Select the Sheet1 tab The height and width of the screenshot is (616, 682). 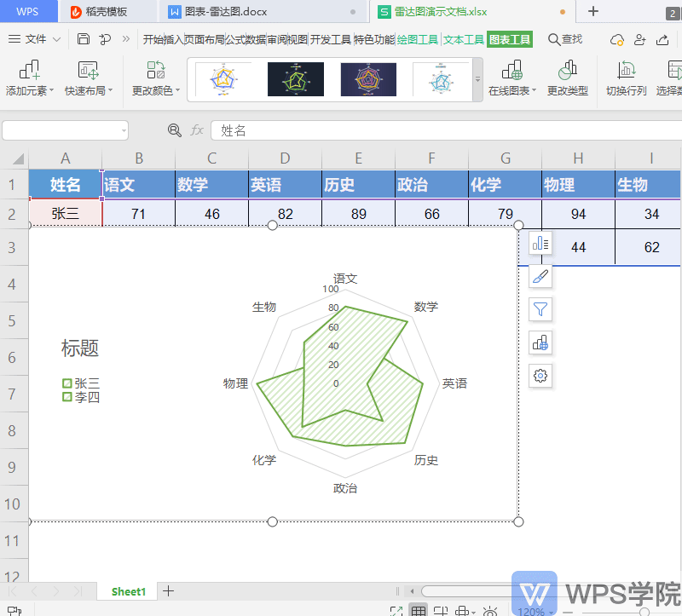pyautogui.click(x=129, y=591)
